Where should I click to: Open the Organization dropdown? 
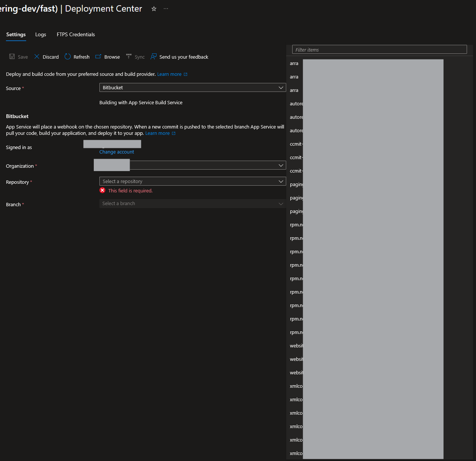pos(192,165)
